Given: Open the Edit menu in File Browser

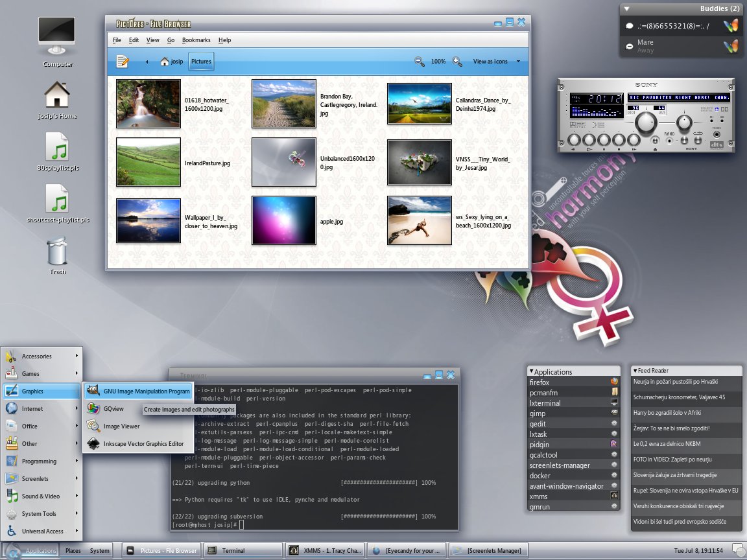Looking at the screenshot, I should [134, 40].
